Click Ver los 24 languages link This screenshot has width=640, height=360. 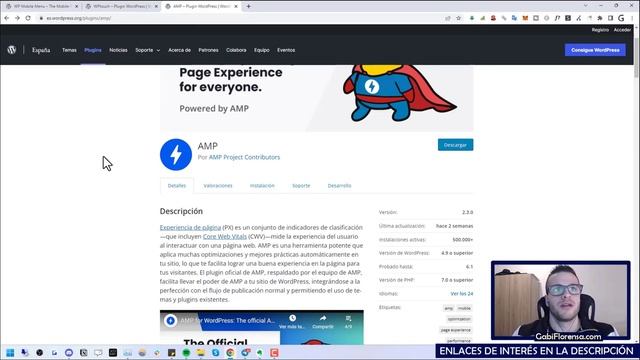462,293
